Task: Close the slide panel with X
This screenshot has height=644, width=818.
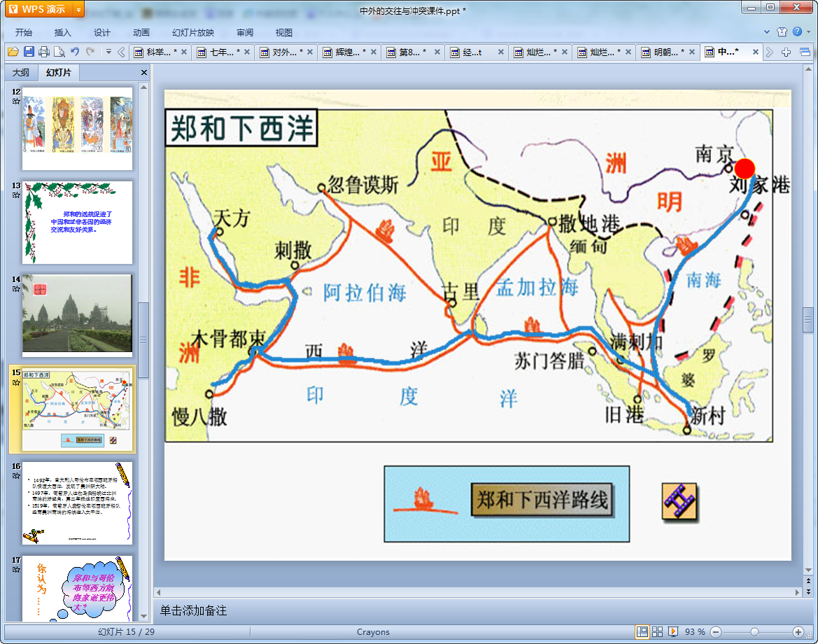Action: point(144,73)
